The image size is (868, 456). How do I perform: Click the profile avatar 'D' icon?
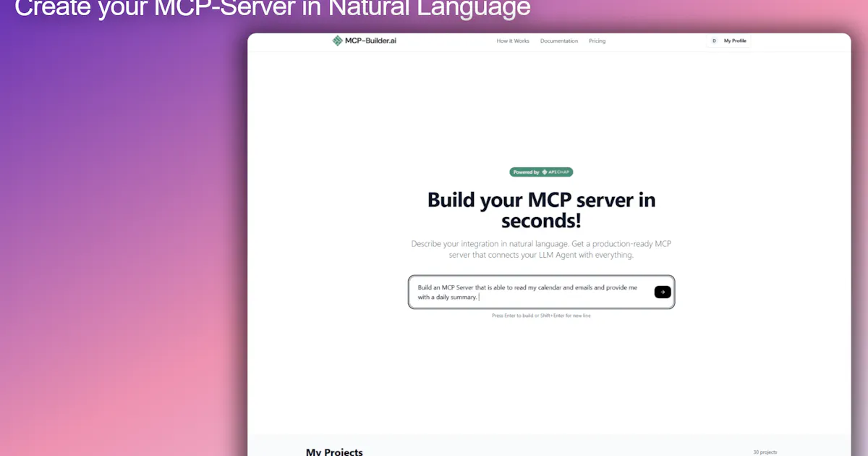tap(714, 41)
